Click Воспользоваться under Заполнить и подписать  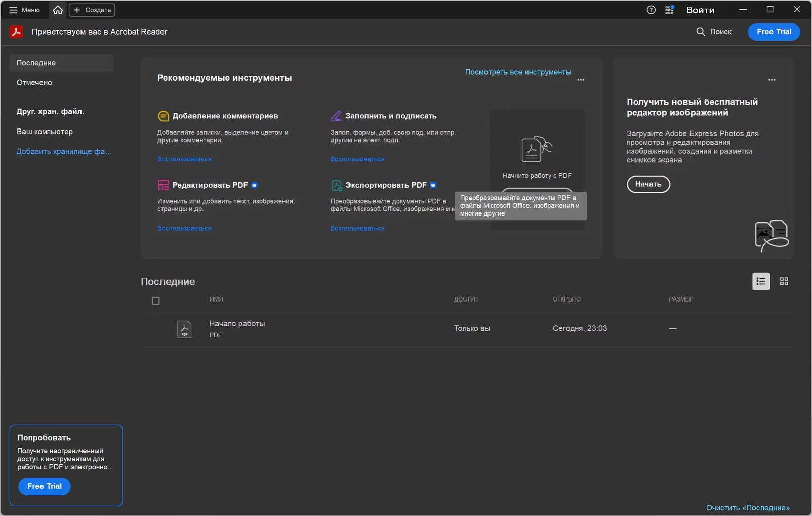[x=357, y=159]
